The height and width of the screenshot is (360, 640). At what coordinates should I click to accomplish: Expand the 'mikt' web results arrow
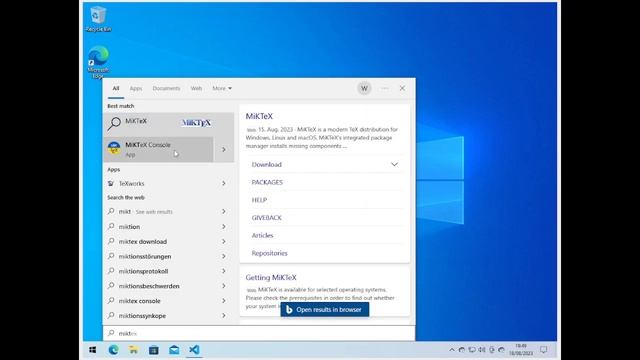click(224, 211)
